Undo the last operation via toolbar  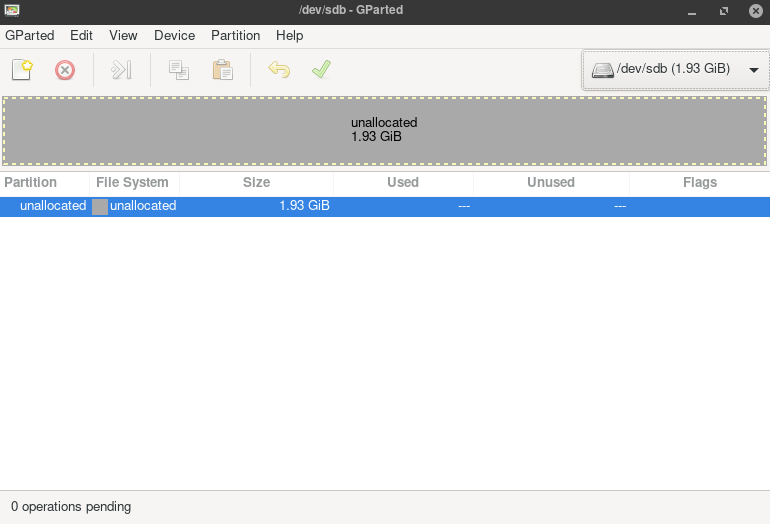click(278, 70)
